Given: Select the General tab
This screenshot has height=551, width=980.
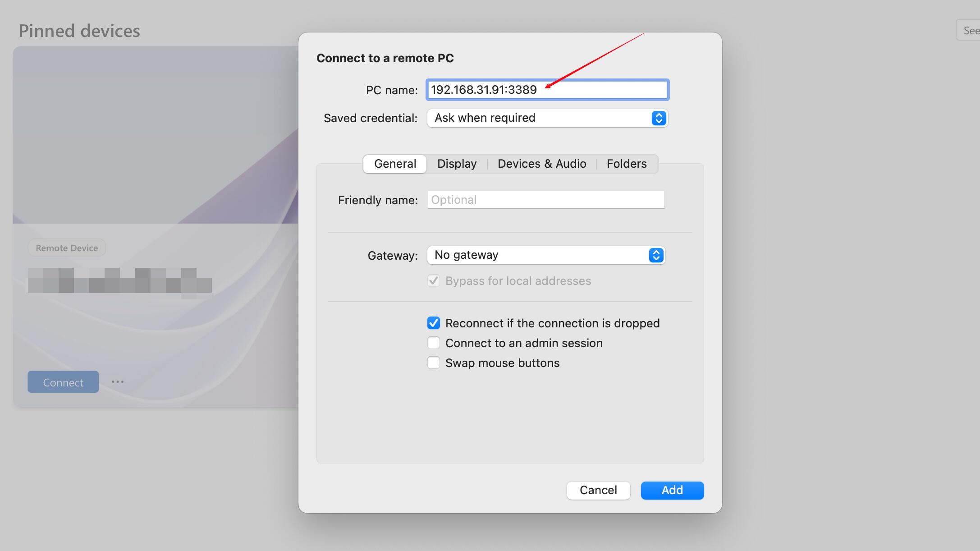Looking at the screenshot, I should tap(395, 164).
